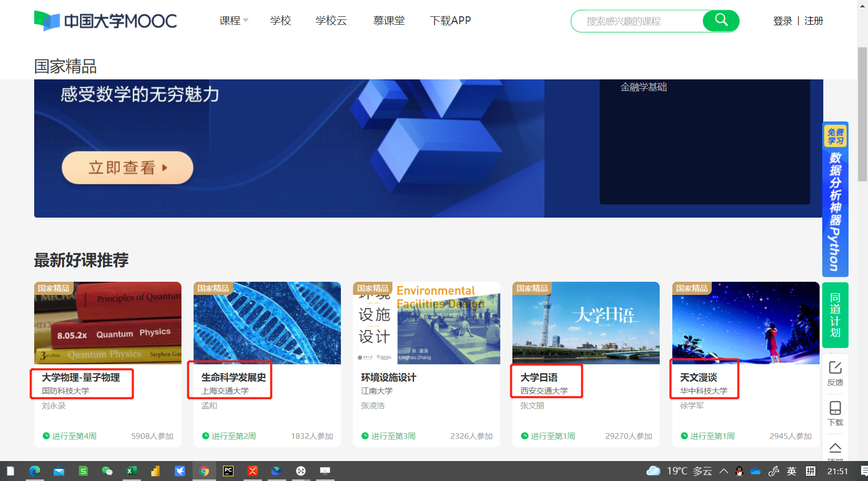Screen dimensions: 868x481
Task: Expand hidden icons in the system tray
Action: (723, 471)
